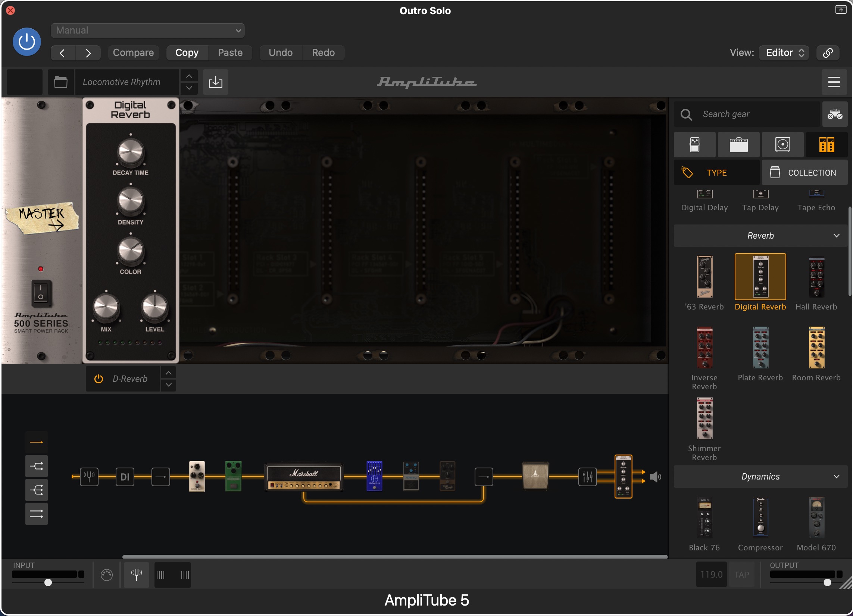
Task: Select the stomp pedals gear tab
Action: (695, 145)
